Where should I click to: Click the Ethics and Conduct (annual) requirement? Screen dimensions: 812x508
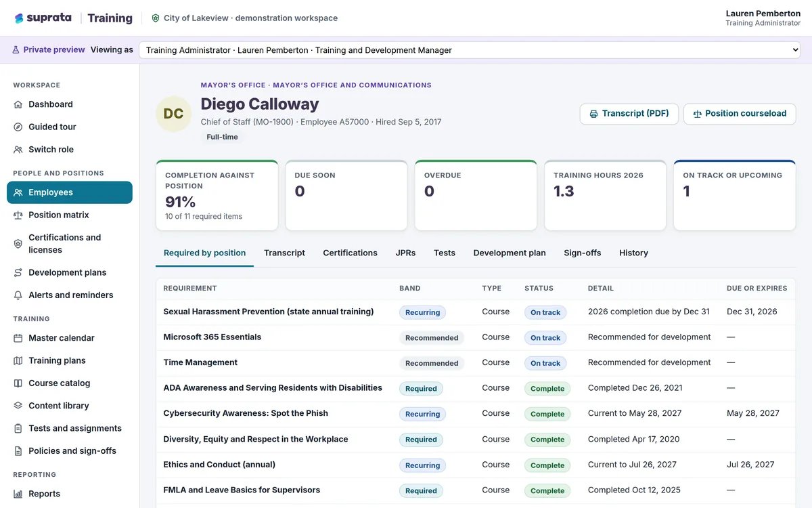click(219, 465)
